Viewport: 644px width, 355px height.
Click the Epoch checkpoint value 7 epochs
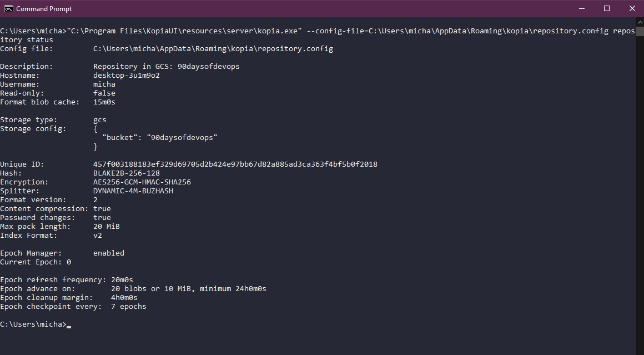pos(128,307)
